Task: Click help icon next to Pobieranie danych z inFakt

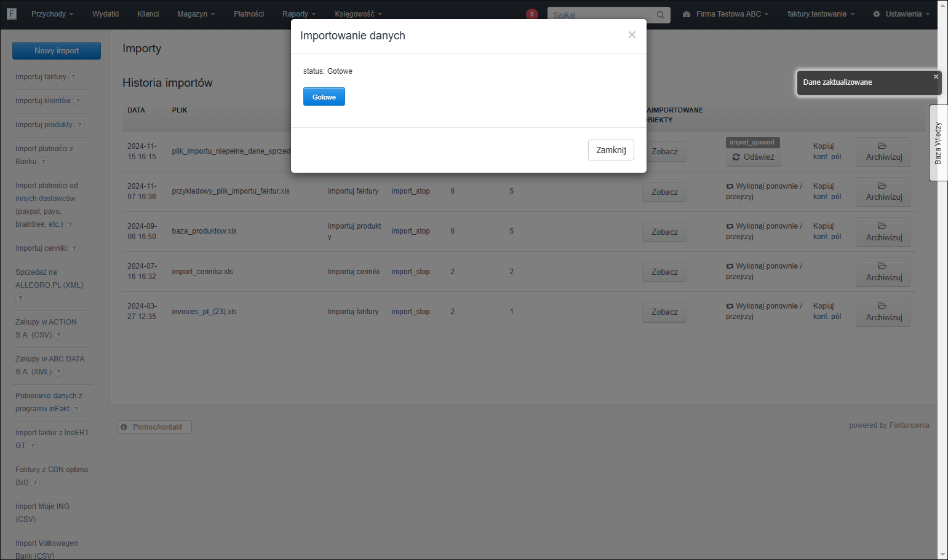Action: [76, 409]
